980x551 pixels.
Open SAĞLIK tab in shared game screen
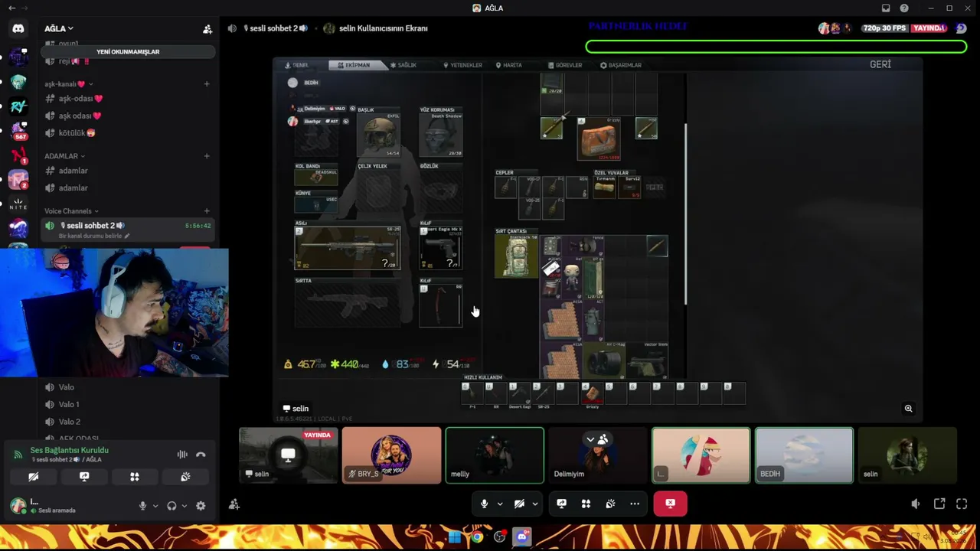403,65
